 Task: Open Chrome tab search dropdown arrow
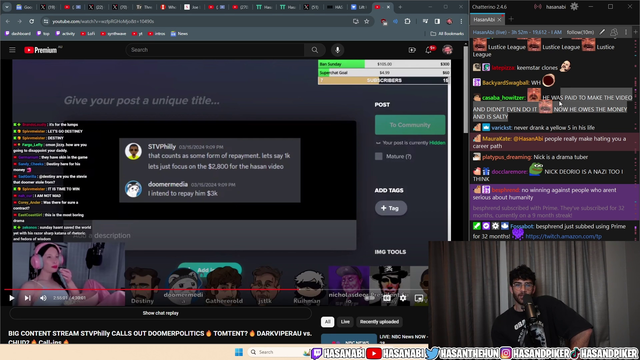coord(7,7)
